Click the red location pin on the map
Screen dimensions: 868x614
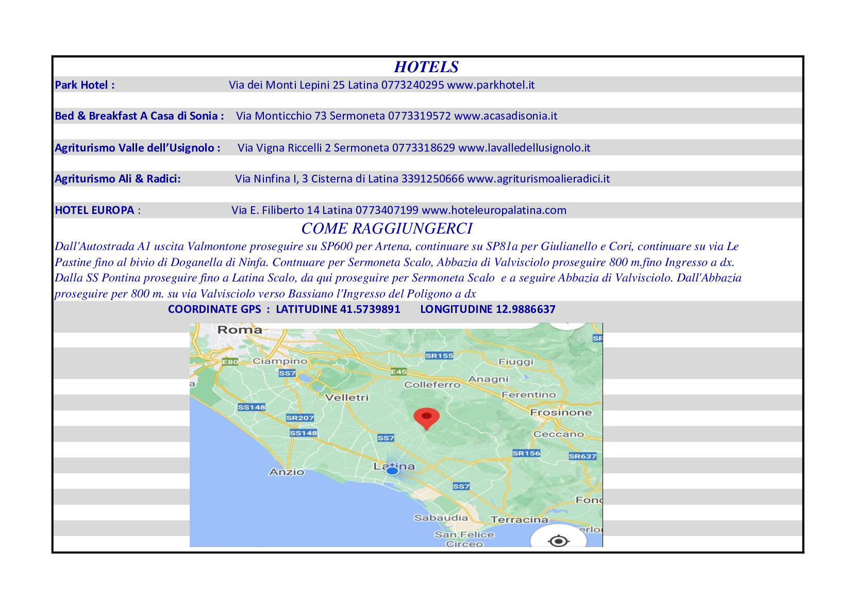coord(426,418)
